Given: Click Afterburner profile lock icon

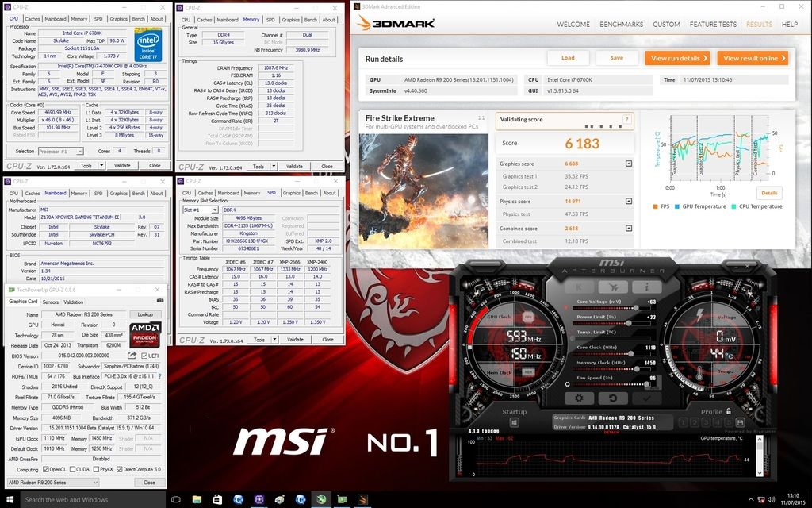Looking at the screenshot, I should (x=729, y=411).
